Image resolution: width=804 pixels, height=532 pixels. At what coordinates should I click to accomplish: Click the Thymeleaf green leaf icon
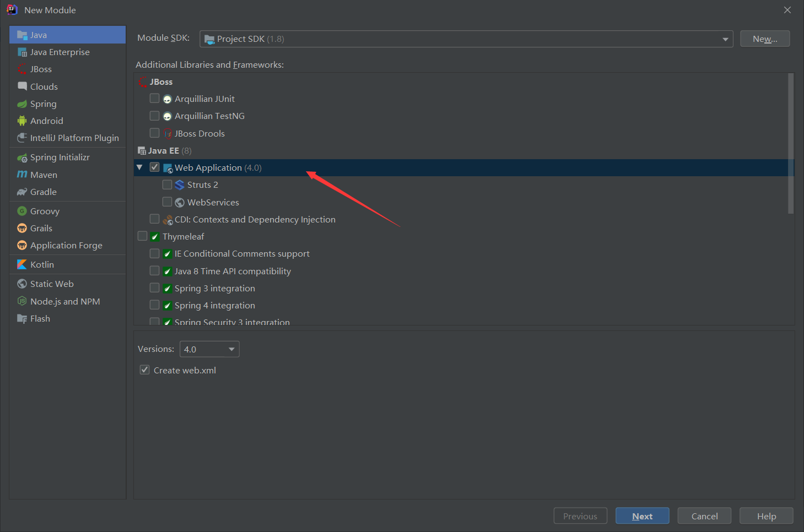click(155, 237)
